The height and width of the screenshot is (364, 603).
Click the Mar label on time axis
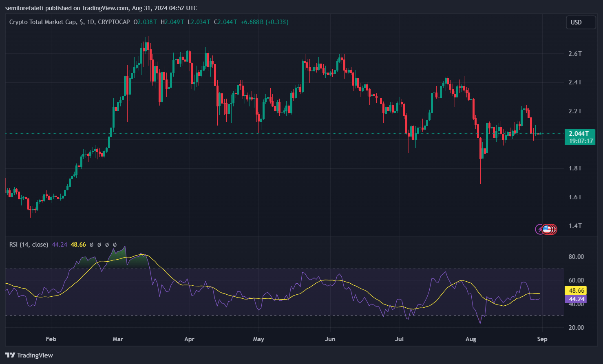tap(118, 339)
